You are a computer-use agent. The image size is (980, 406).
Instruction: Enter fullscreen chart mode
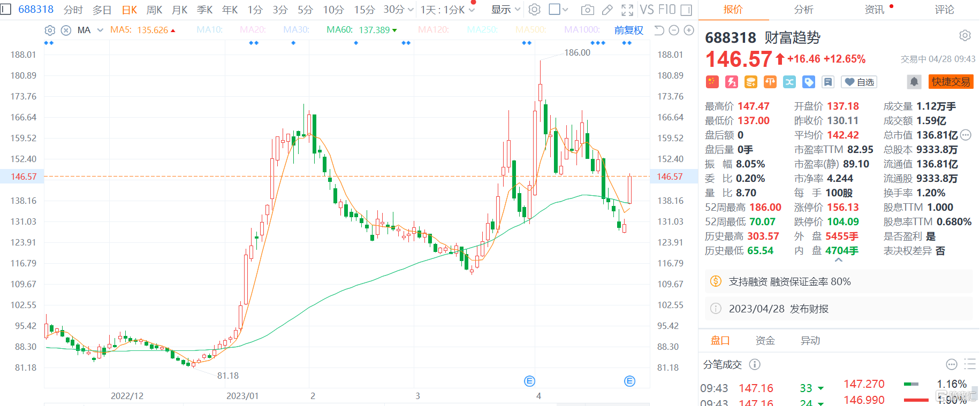tap(627, 10)
